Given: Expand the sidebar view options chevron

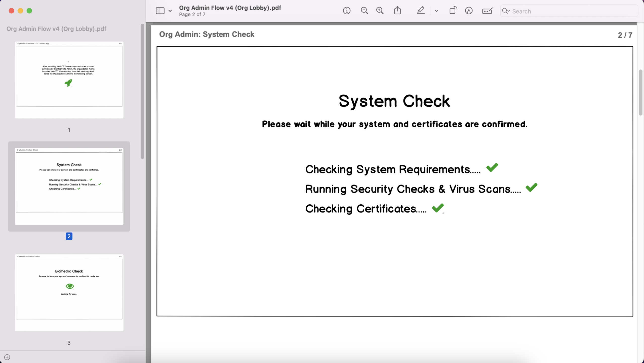Looking at the screenshot, I should click(x=170, y=11).
